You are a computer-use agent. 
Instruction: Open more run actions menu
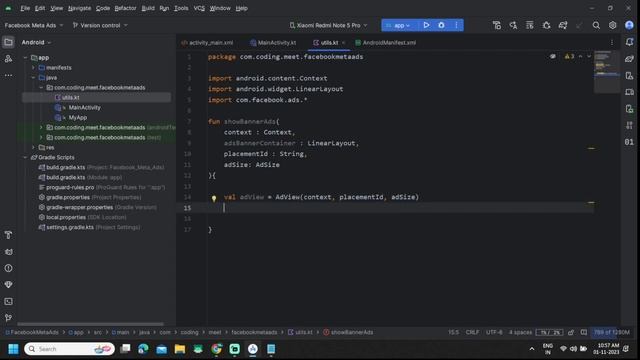(x=456, y=25)
